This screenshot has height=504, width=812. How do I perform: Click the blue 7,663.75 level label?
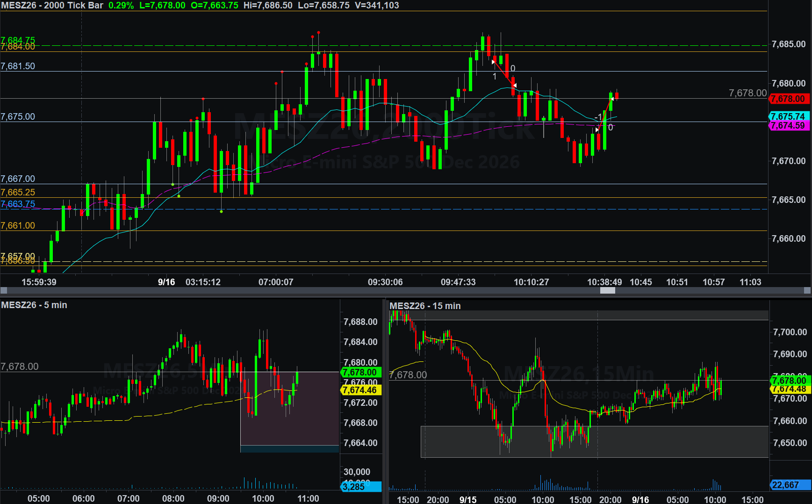tap(18, 204)
